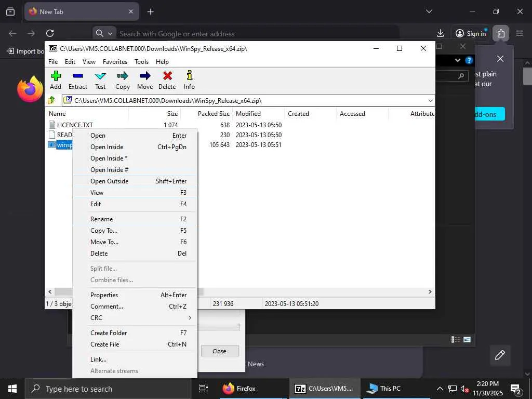Click the Firefox view button at tab bar start

10,11
